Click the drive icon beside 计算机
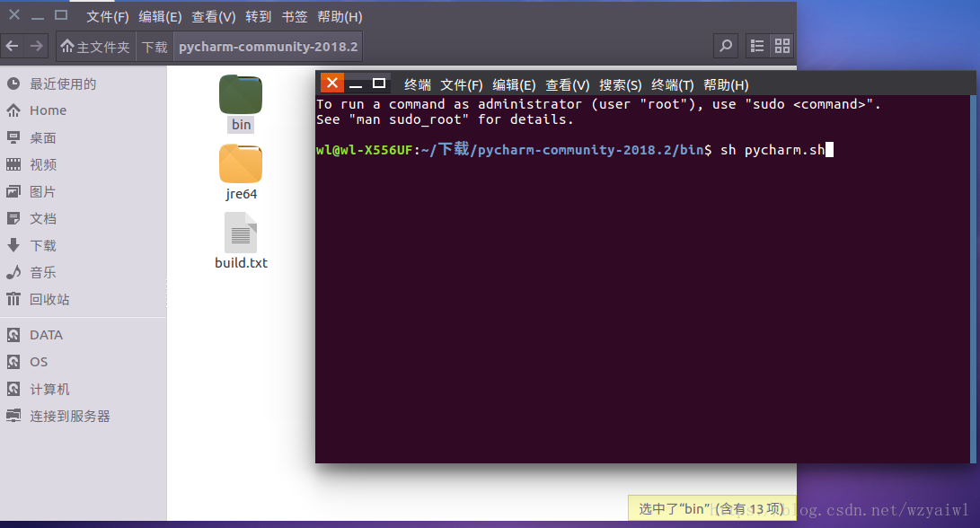This screenshot has height=528, width=980. click(13, 389)
